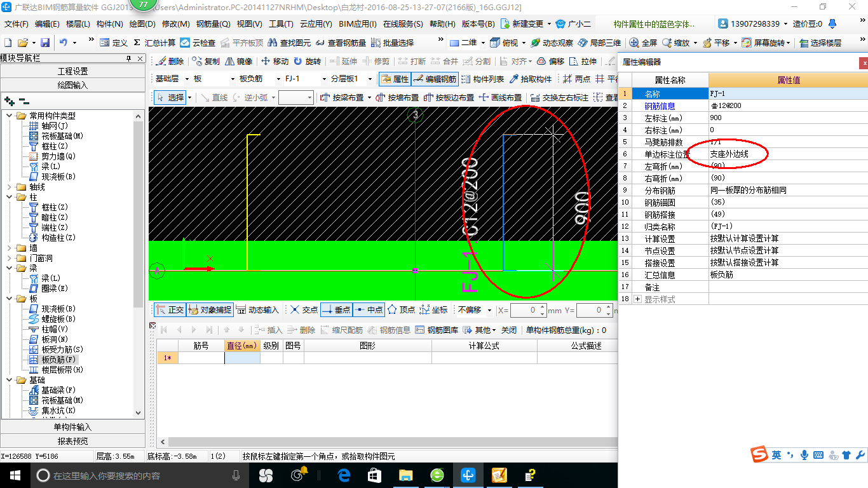Open 构件列表 component list
This screenshot has width=868, height=488.
pos(482,79)
